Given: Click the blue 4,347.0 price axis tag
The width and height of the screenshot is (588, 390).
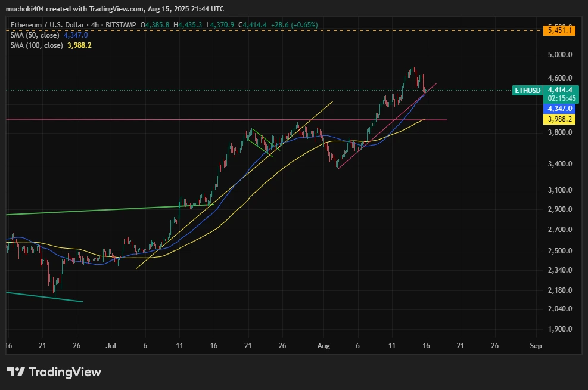Looking at the screenshot, I should pyautogui.click(x=559, y=109).
